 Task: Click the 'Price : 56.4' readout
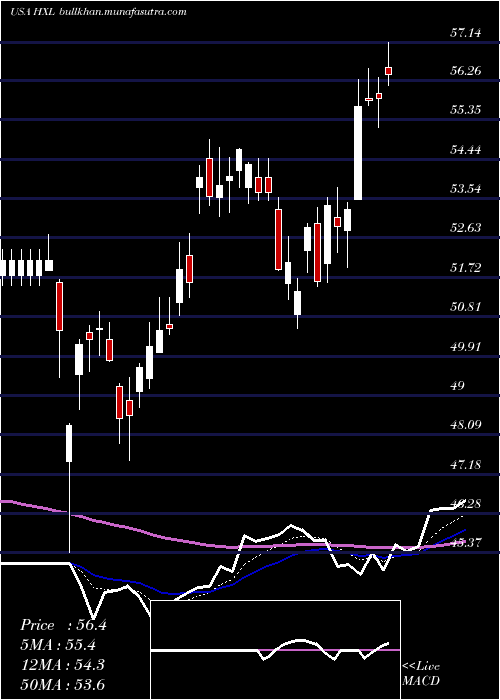(63, 625)
